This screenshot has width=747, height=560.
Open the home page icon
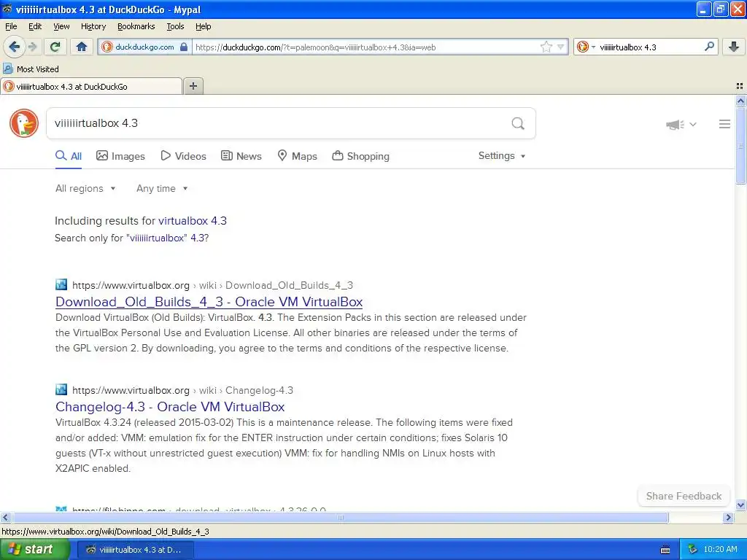[x=82, y=47]
